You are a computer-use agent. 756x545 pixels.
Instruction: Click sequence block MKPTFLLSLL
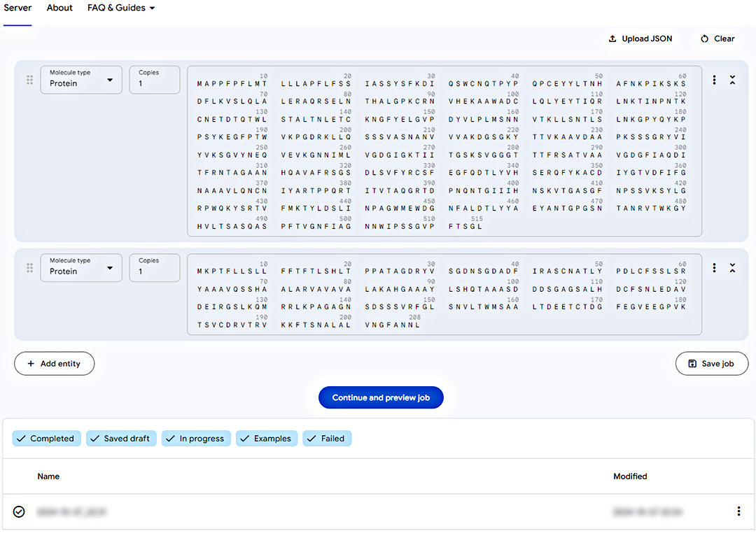232,271
